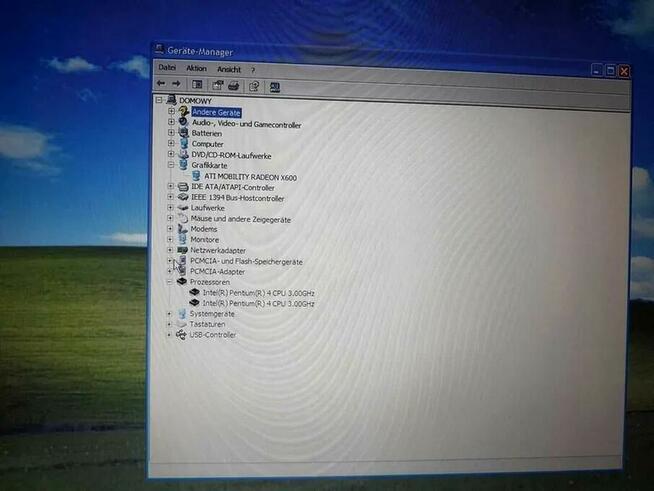Click the Monitore icon
This screenshot has height=491, width=654.
point(182,239)
